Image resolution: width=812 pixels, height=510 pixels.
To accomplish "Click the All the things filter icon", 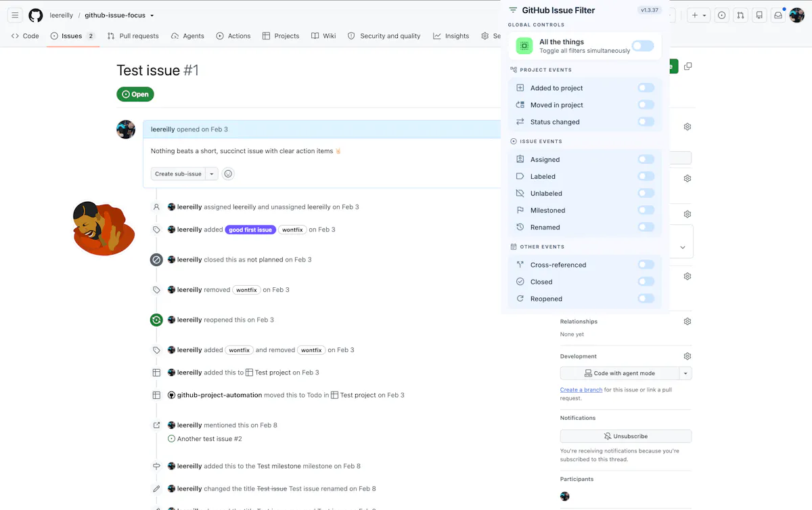I will point(524,46).
